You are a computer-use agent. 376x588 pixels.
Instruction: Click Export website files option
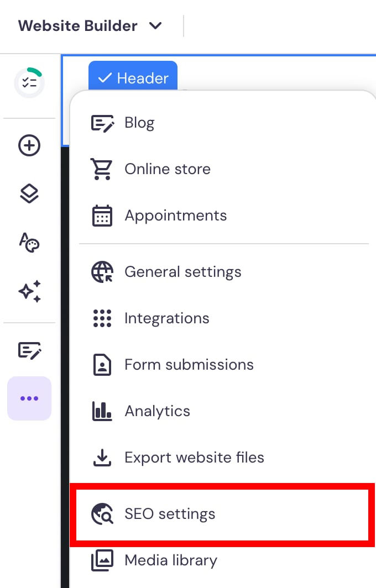pyautogui.click(x=194, y=458)
